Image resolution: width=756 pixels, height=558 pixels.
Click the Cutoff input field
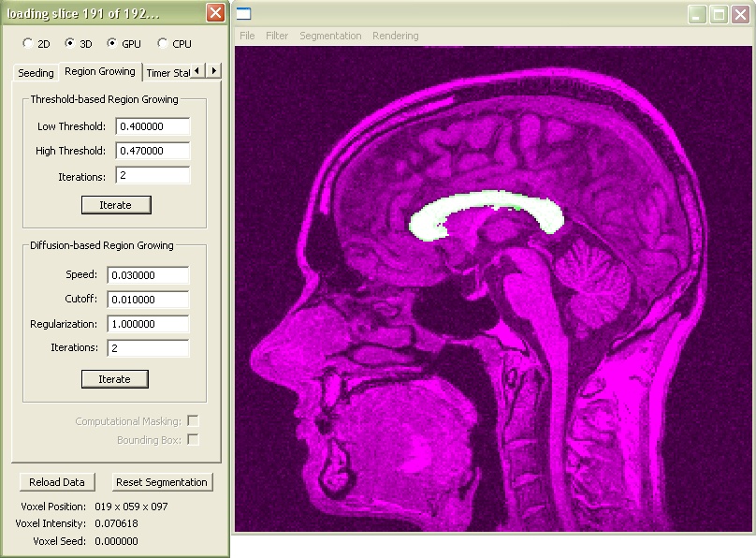(x=148, y=300)
